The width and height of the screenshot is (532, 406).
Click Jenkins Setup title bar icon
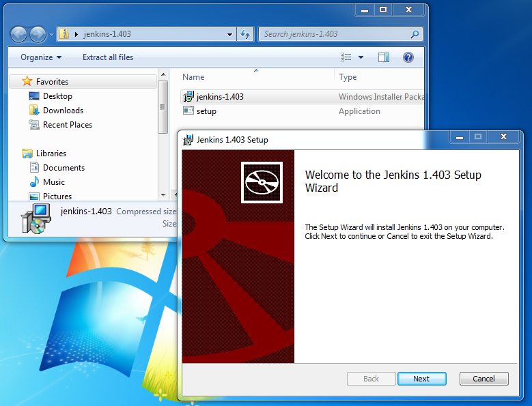188,140
